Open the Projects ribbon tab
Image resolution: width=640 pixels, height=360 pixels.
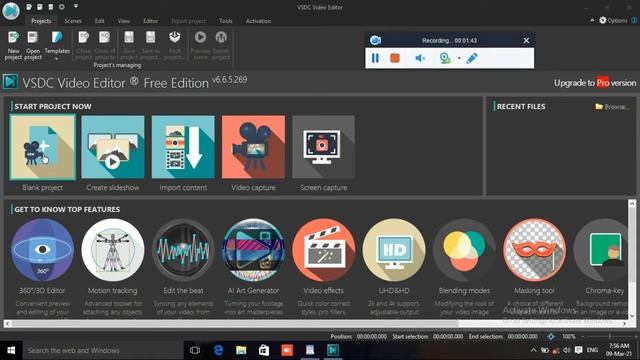pyautogui.click(x=41, y=21)
